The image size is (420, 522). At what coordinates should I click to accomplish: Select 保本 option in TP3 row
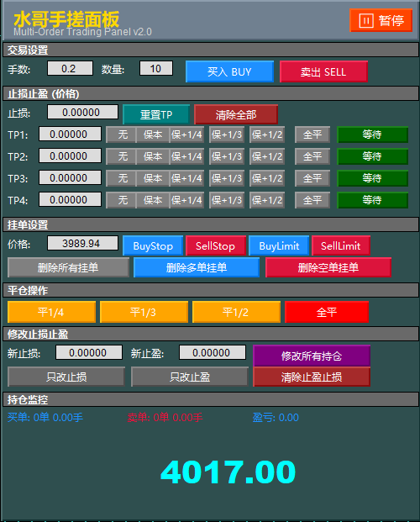tap(153, 178)
